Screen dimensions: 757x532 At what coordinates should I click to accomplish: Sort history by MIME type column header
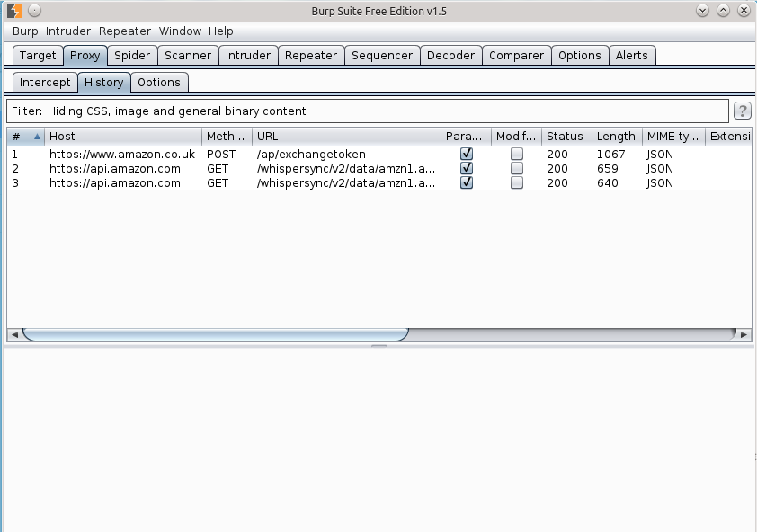pyautogui.click(x=673, y=137)
